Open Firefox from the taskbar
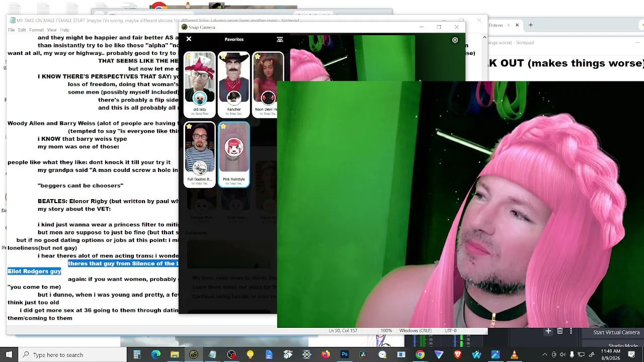The height and width of the screenshot is (362, 644). [x=326, y=355]
